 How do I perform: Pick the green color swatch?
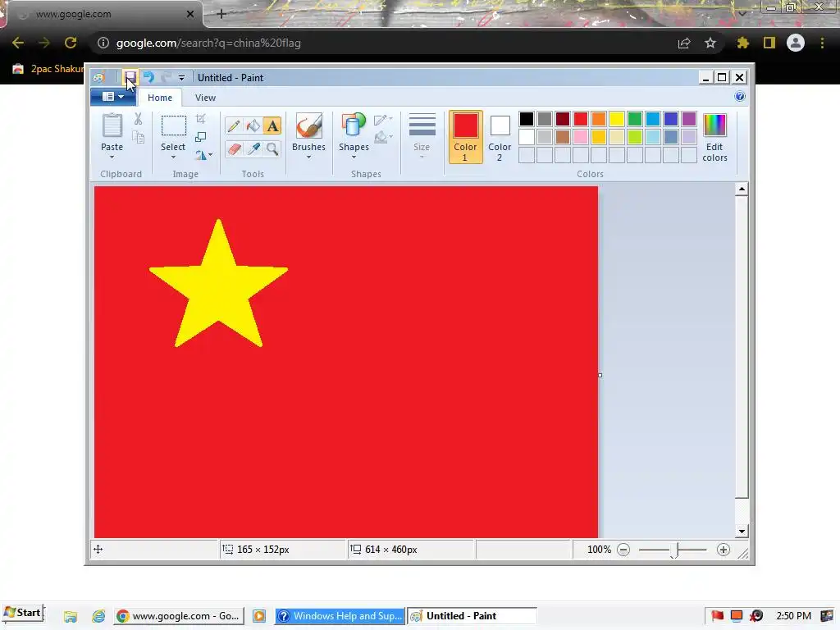[x=635, y=118]
